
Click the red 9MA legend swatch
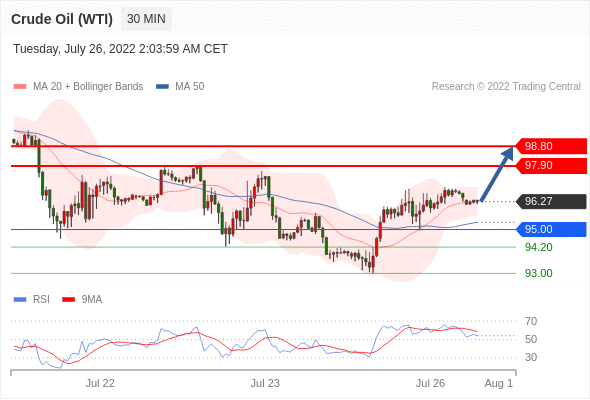click(x=68, y=300)
